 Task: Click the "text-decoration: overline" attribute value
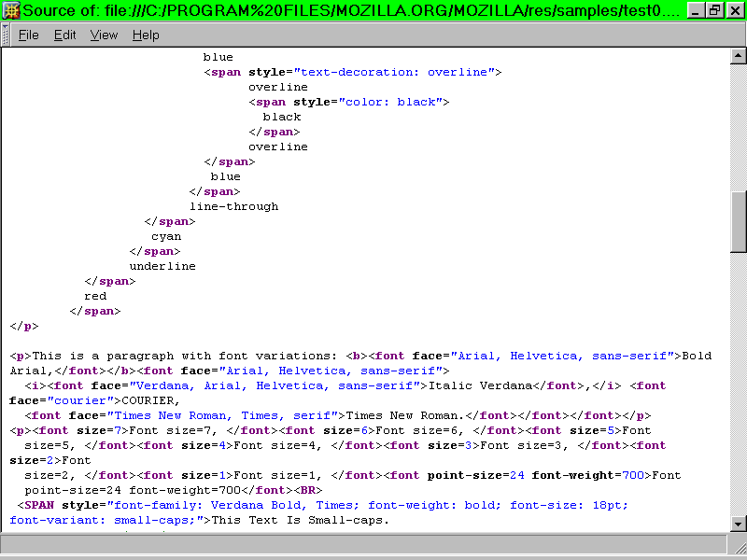pos(398,72)
